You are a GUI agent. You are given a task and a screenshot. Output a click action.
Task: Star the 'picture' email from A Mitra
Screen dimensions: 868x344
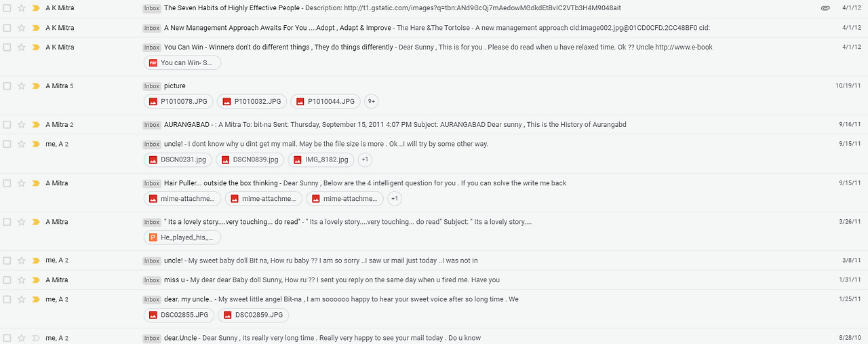[21, 86]
